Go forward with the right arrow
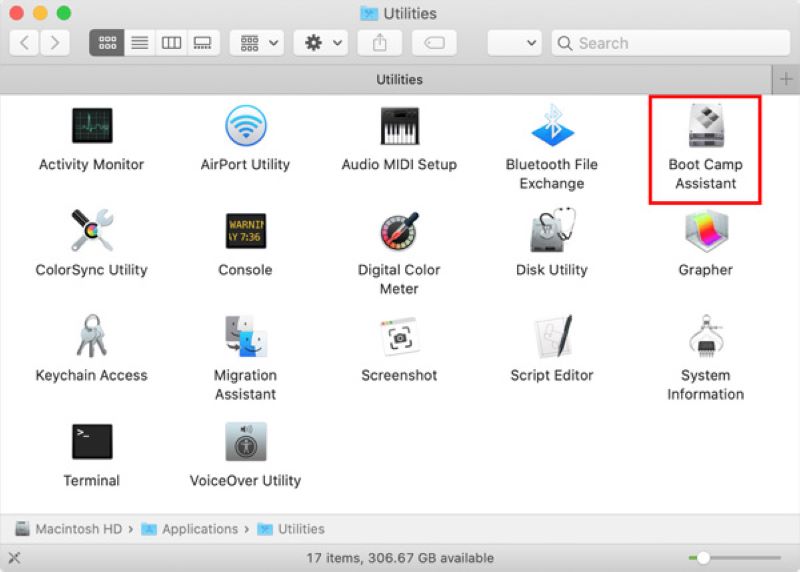 click(x=55, y=42)
